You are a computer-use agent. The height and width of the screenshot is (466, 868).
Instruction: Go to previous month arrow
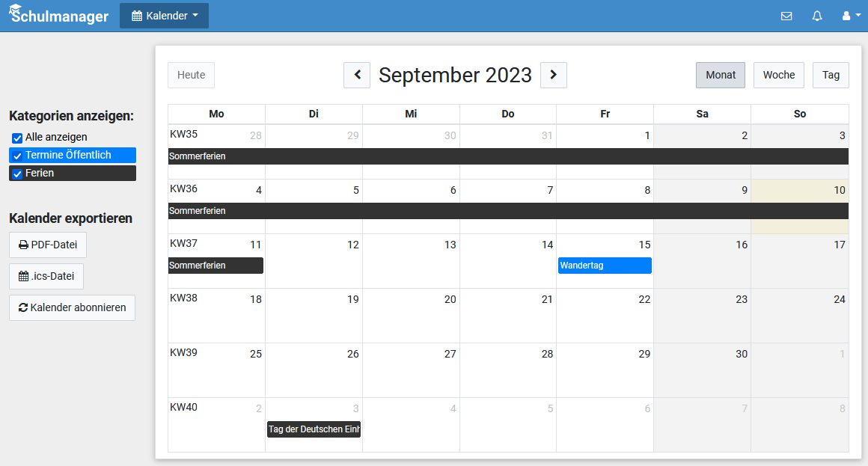coord(357,75)
